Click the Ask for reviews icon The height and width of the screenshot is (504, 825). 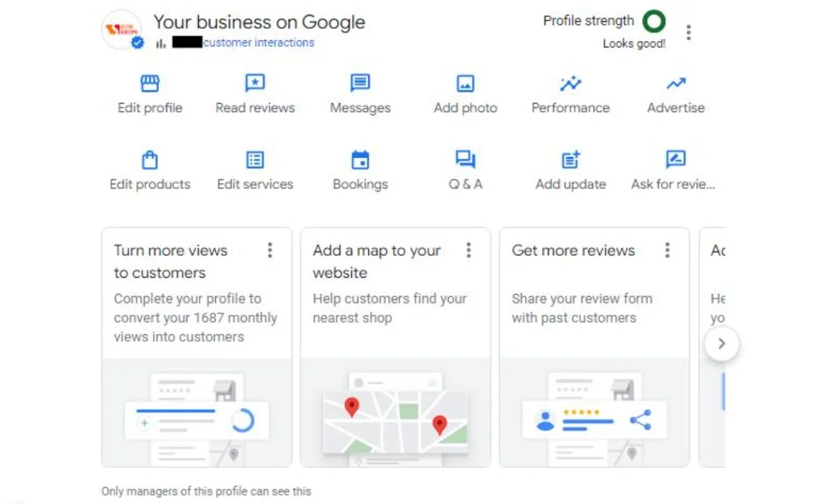coord(676,159)
